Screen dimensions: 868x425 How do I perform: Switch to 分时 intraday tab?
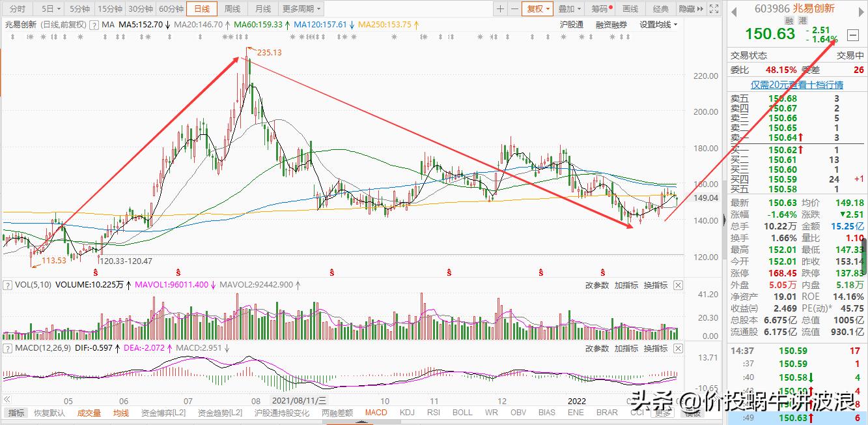tap(18, 9)
